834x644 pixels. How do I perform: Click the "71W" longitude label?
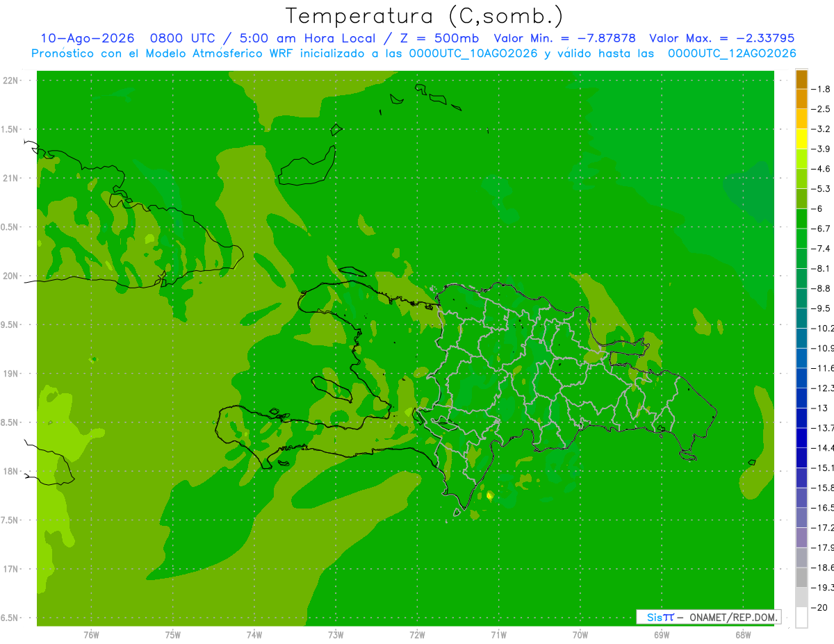coord(498,635)
